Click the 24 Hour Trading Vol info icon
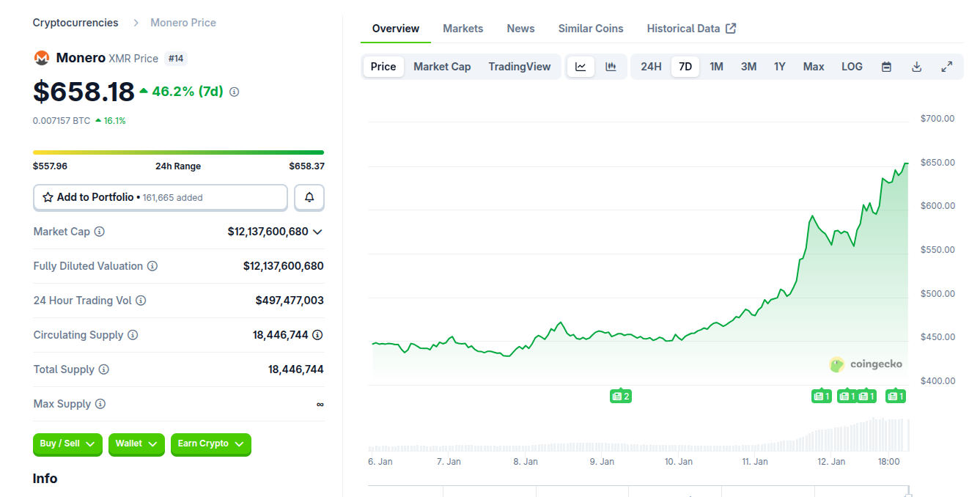The width and height of the screenshot is (980, 497). (141, 301)
